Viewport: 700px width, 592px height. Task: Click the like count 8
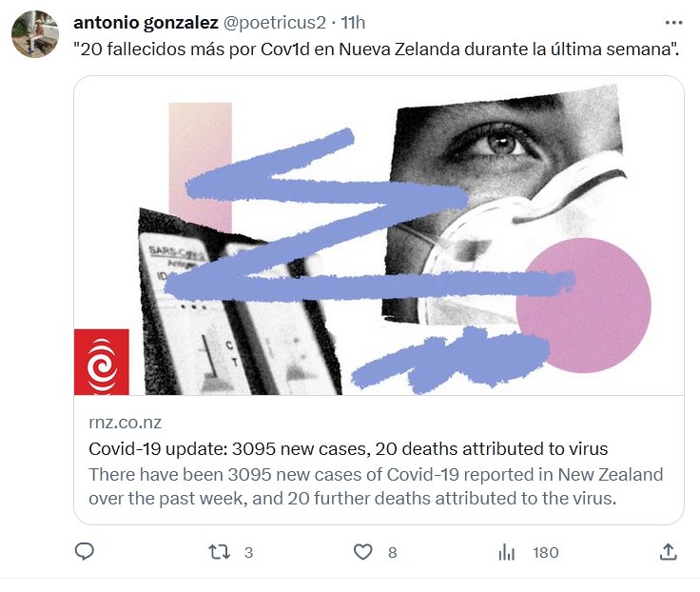pos(393,553)
